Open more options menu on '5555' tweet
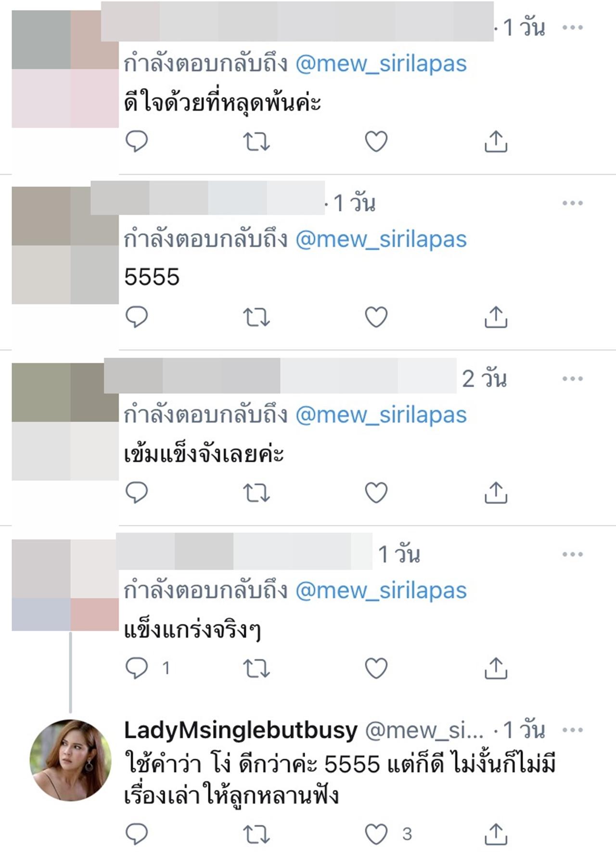Image resolution: width=616 pixels, height=864 pixels. point(572,203)
